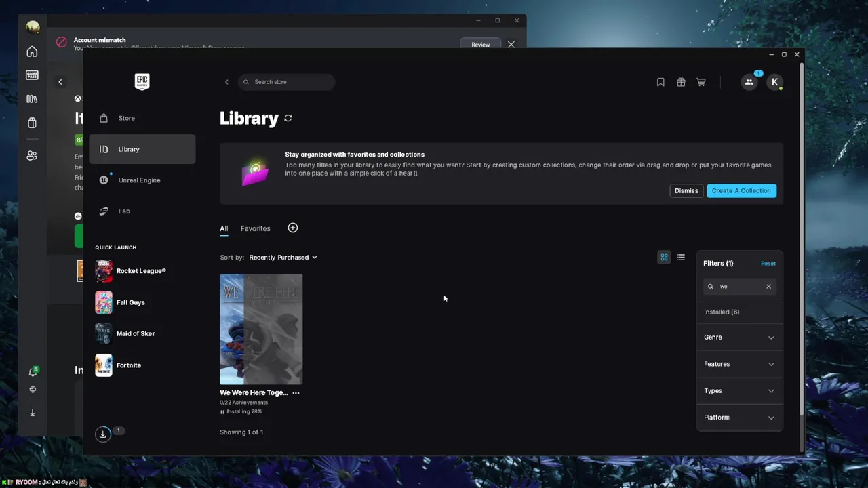Screen dimensions: 868x488
Task: Switch to grid view
Action: (664, 257)
